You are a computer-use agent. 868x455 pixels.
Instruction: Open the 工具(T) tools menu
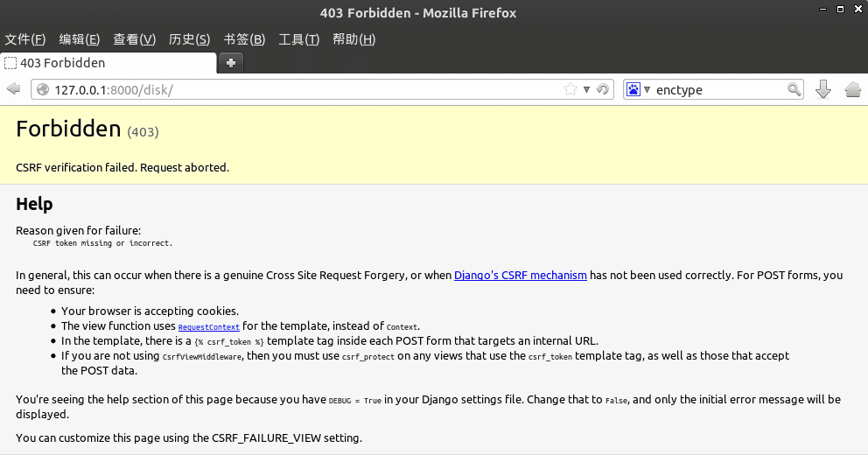coord(298,39)
